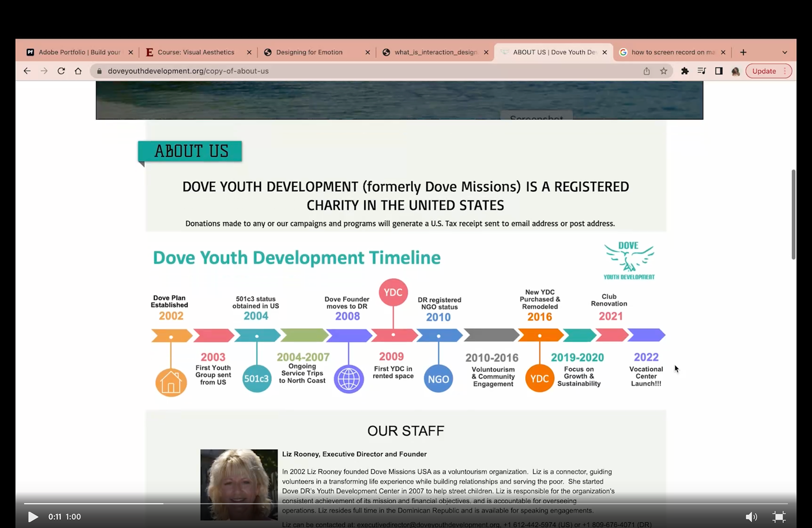Click the blue NGO circle
Image resolution: width=812 pixels, height=528 pixels.
tap(439, 379)
